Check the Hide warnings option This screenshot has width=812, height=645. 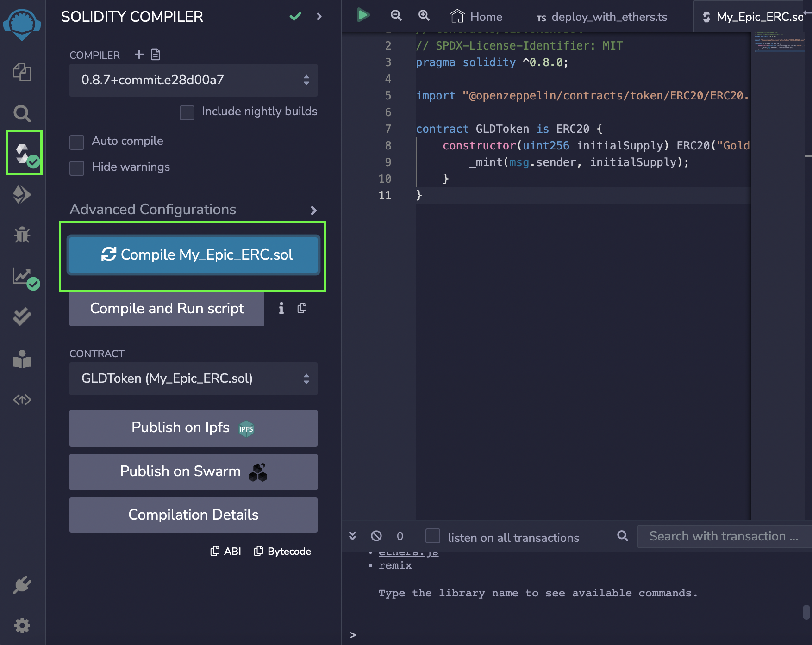[77, 168]
